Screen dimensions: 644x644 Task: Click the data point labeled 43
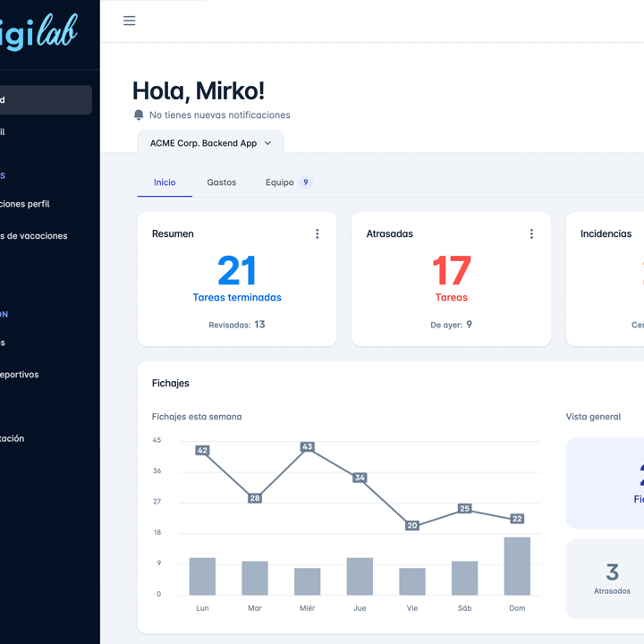(308, 446)
